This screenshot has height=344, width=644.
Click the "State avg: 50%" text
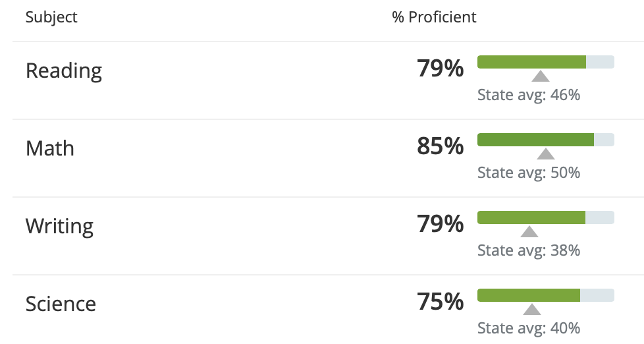[529, 173]
